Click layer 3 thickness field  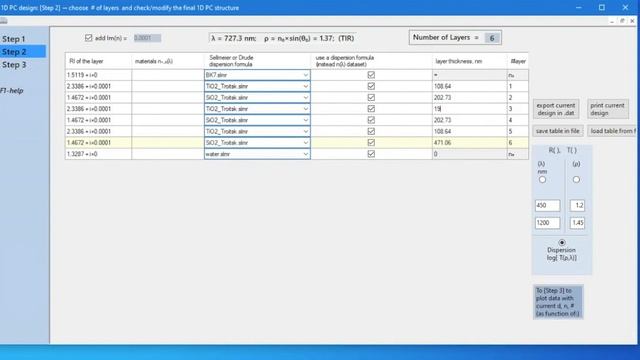[x=469, y=109]
